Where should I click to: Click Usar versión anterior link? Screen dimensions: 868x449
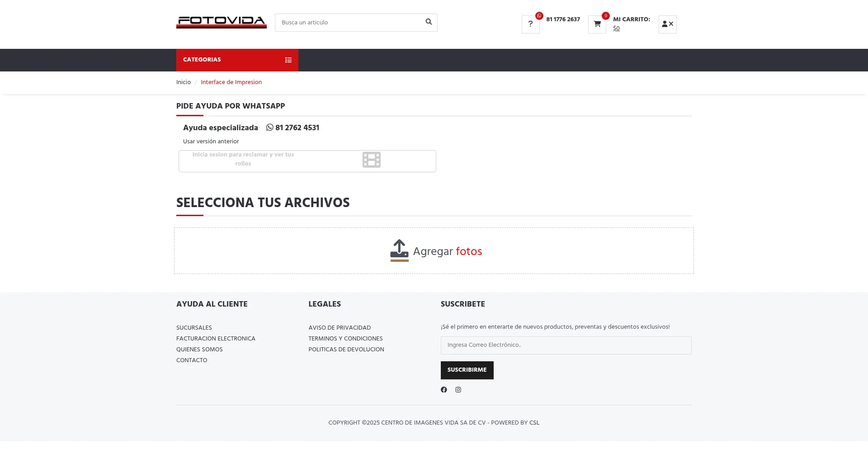coord(211,142)
